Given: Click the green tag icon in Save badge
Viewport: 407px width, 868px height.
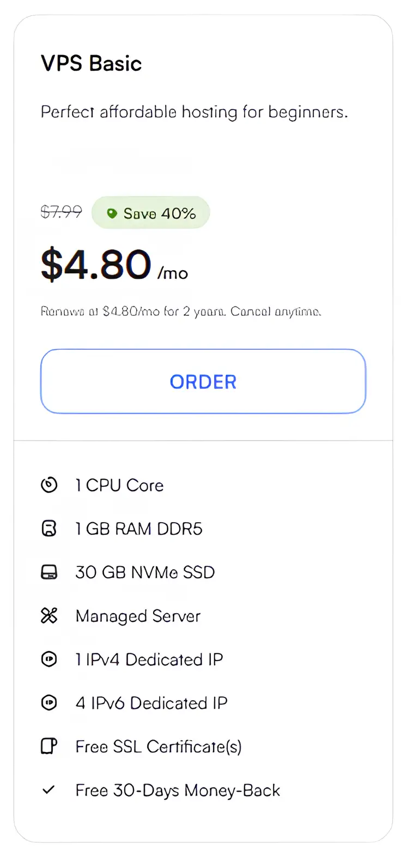Looking at the screenshot, I should (112, 213).
